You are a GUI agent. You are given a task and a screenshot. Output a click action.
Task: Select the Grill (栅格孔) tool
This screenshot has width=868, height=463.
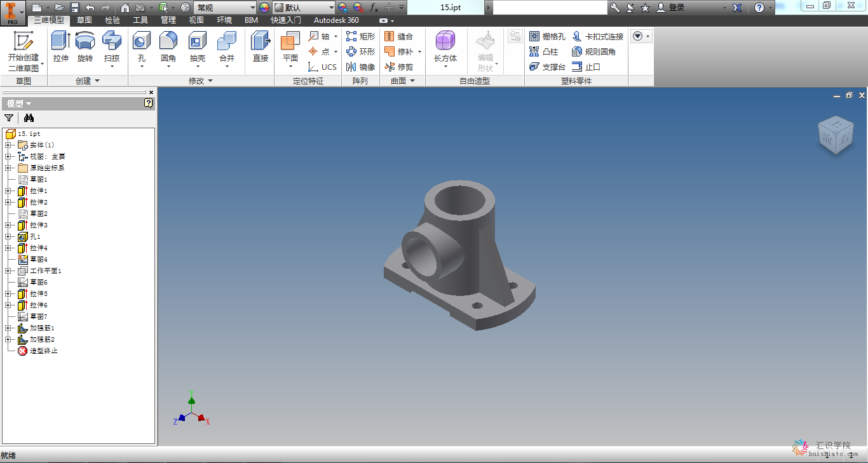coord(547,36)
